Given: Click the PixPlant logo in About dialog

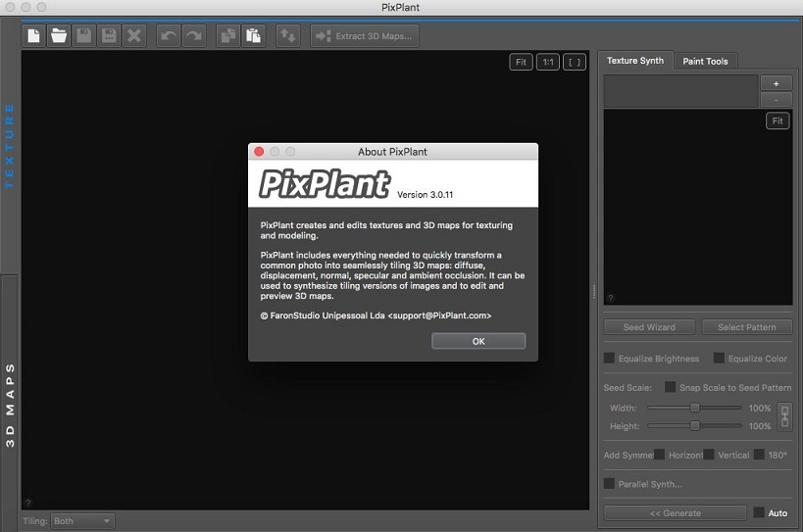Looking at the screenshot, I should click(x=325, y=183).
